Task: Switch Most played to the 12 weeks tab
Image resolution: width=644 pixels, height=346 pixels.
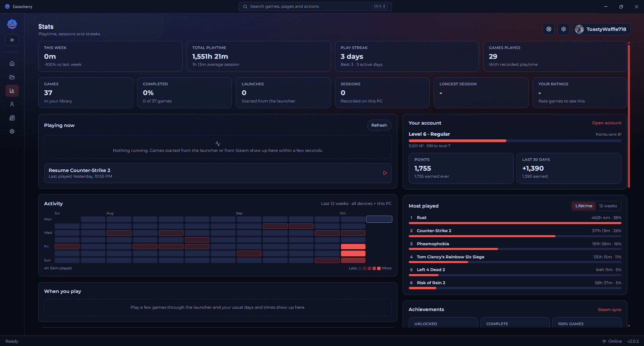Action: pyautogui.click(x=608, y=206)
